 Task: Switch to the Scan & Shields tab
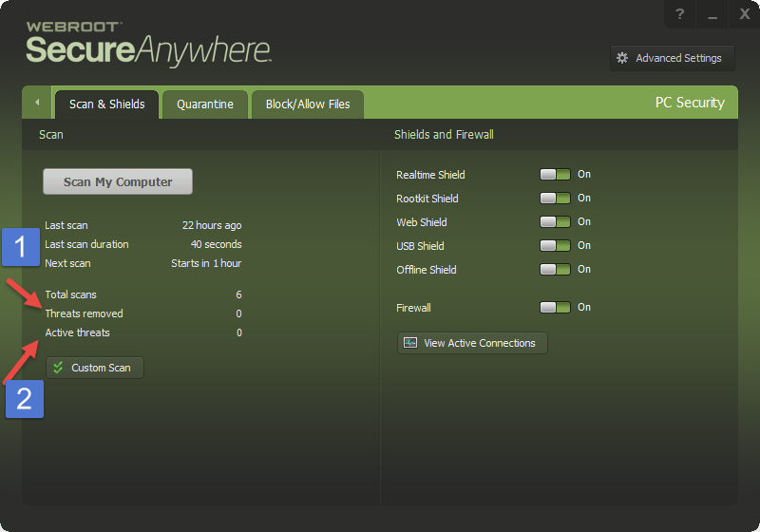pos(106,104)
